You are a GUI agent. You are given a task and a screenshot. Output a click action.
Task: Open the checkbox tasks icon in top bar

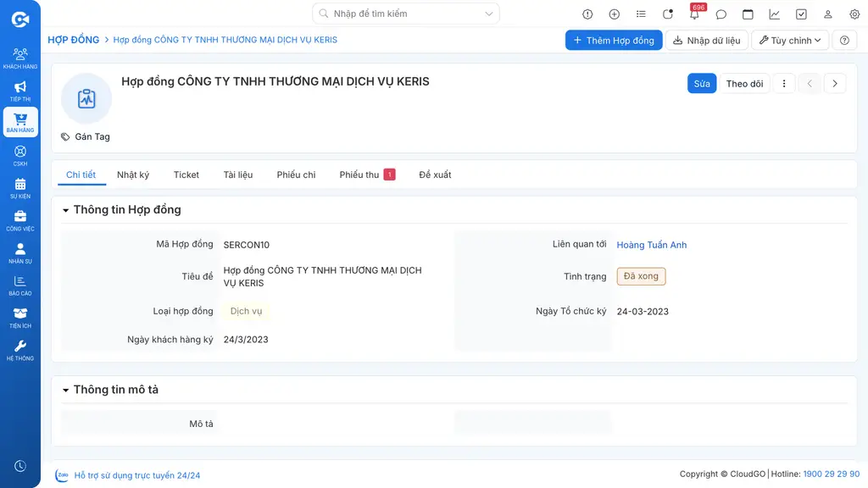tap(801, 14)
